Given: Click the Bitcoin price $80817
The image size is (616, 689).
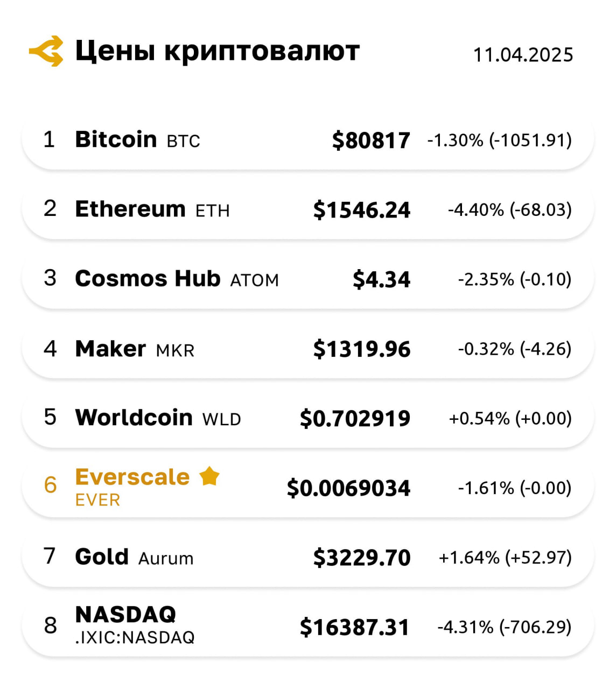Looking at the screenshot, I should click(371, 140).
